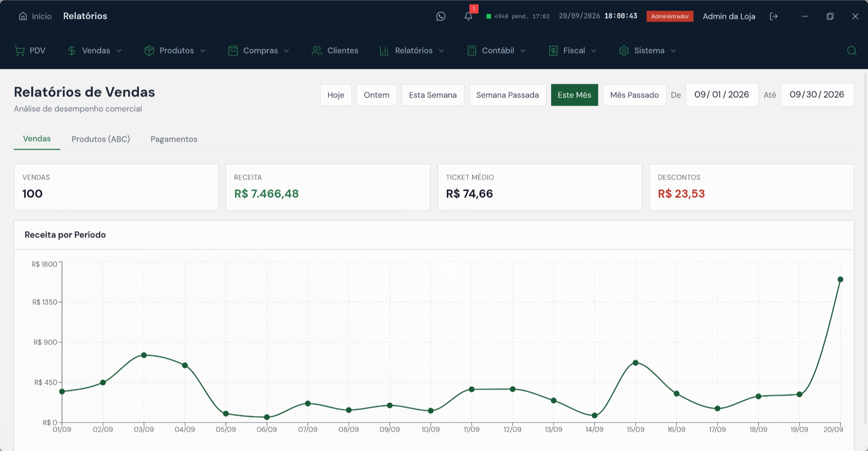Click the home icon next to Início

tap(23, 17)
